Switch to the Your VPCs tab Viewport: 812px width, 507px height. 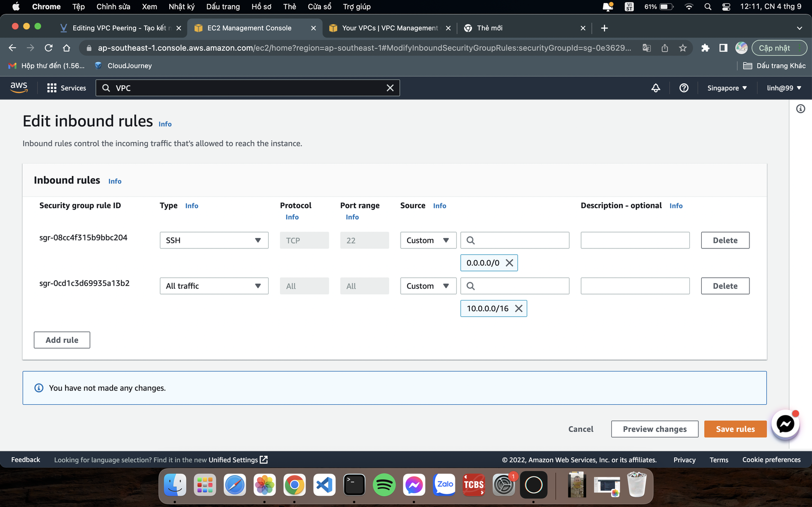(x=390, y=28)
